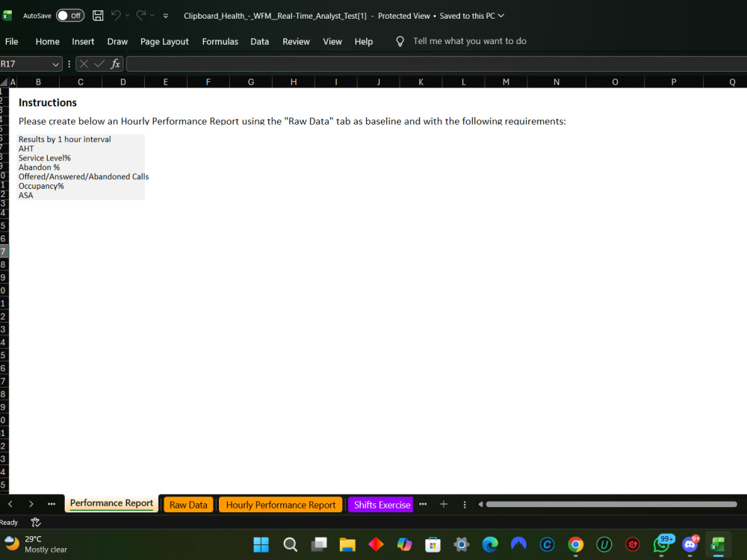Select column P header
The height and width of the screenshot is (560, 747).
click(674, 82)
